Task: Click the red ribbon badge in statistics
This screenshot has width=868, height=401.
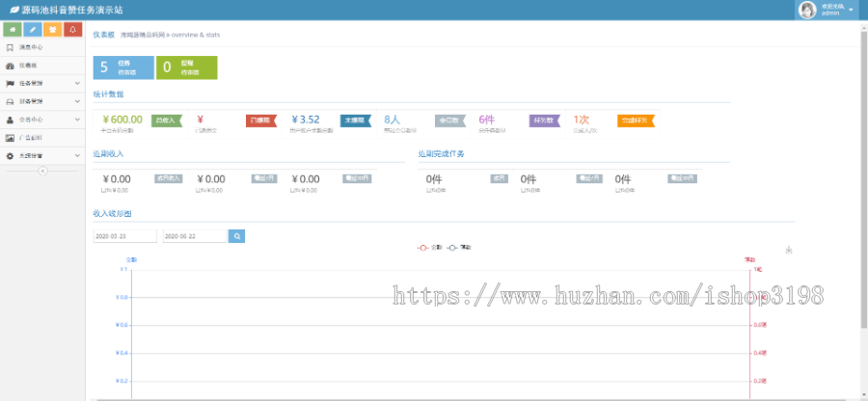Action: coord(260,120)
